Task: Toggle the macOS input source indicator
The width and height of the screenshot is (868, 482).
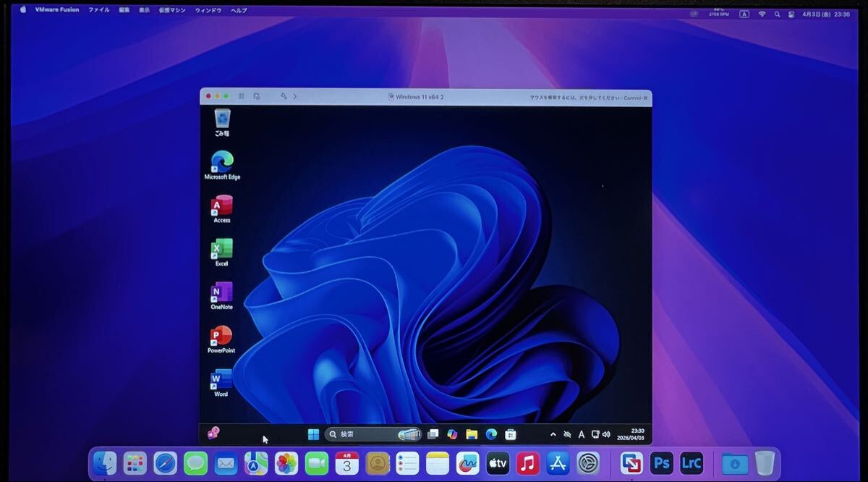Action: (744, 14)
